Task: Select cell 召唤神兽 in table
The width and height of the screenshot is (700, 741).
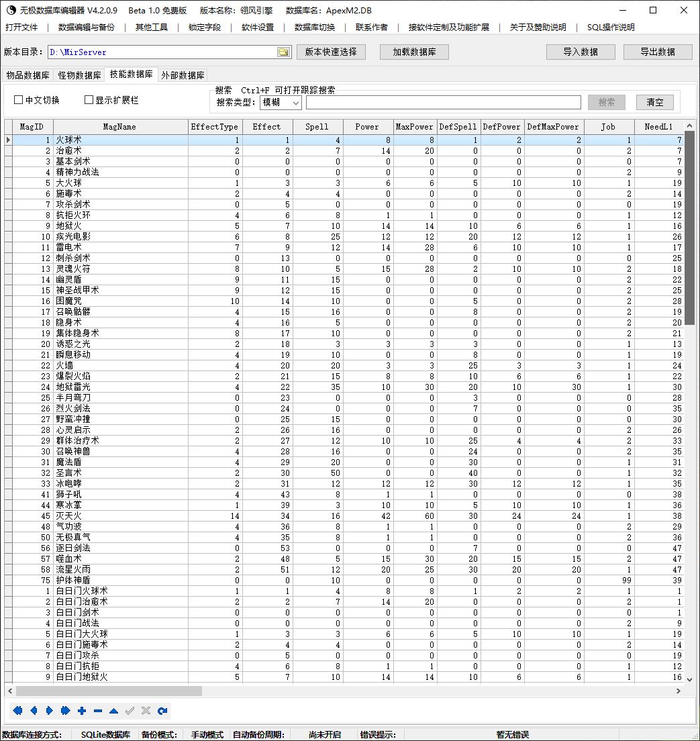Action: click(x=121, y=451)
